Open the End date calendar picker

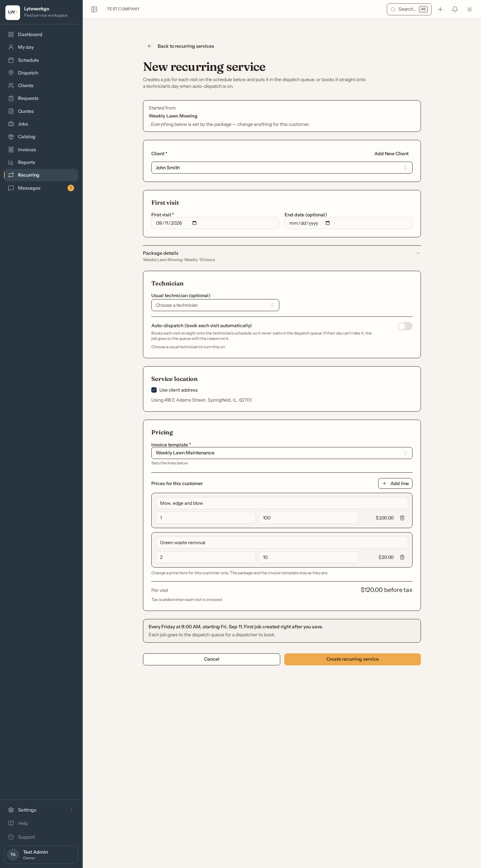(327, 223)
